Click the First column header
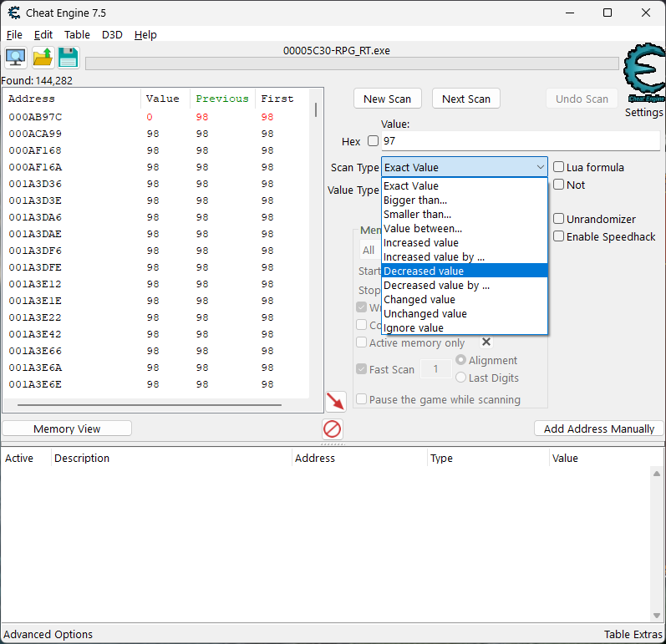Viewport: 666px width, 644px height. 282,99
